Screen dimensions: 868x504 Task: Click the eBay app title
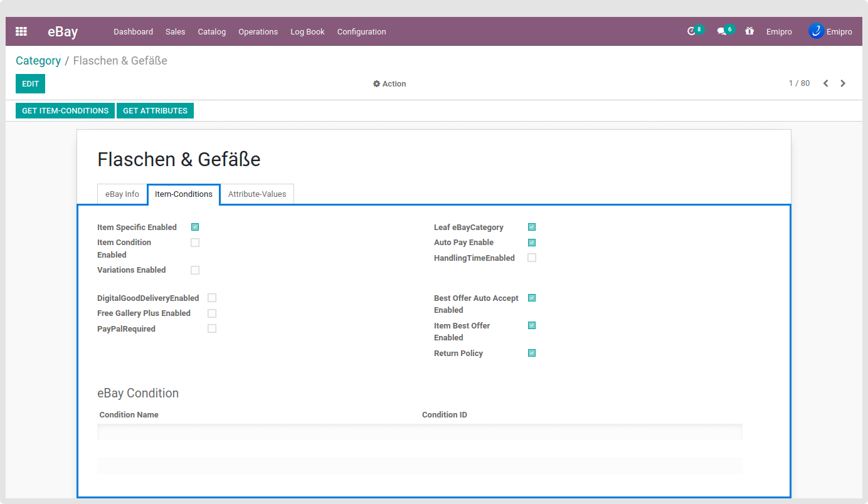[x=63, y=31]
